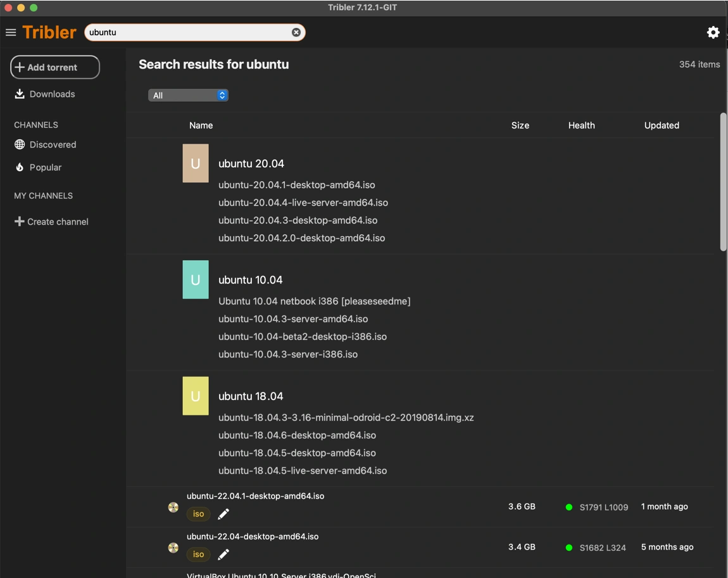
Task: Click the Add torrent button
Action: coord(55,67)
